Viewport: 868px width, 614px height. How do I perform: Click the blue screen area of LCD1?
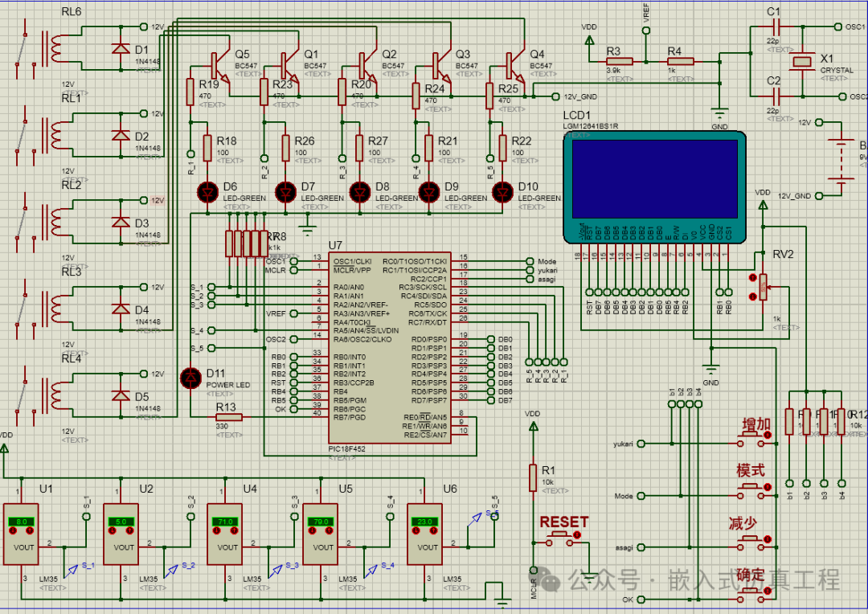(655, 179)
